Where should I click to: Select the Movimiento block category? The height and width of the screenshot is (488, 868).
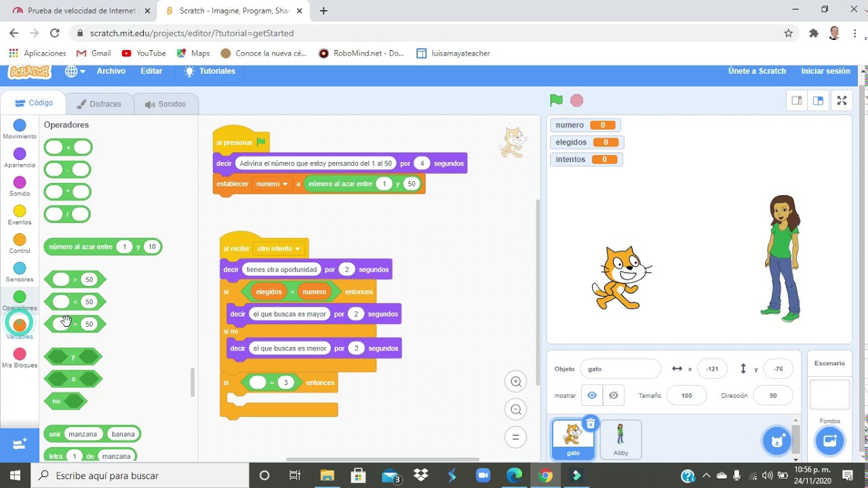point(20,129)
